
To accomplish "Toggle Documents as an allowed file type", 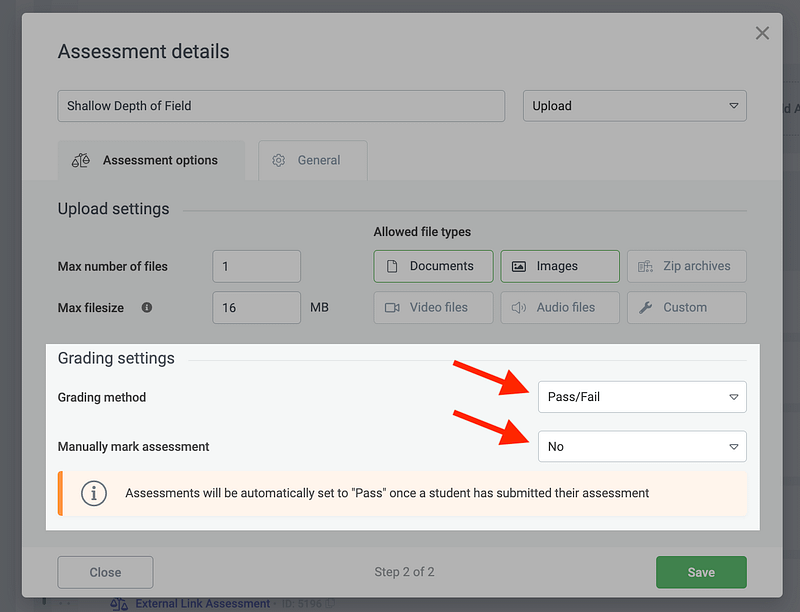I will tap(433, 266).
